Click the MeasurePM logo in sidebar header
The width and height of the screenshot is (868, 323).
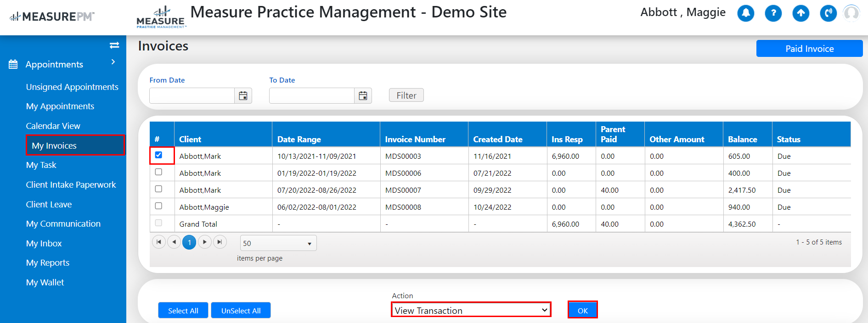[52, 17]
